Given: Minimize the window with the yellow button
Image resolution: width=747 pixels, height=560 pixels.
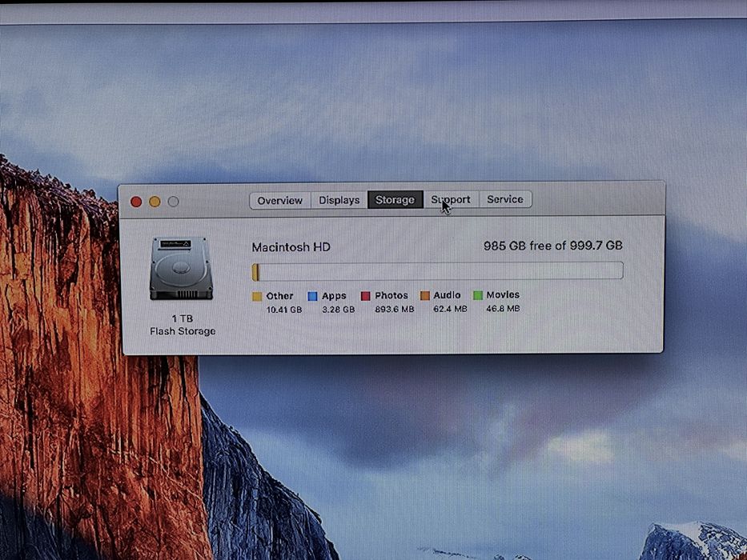Looking at the screenshot, I should 155,202.
